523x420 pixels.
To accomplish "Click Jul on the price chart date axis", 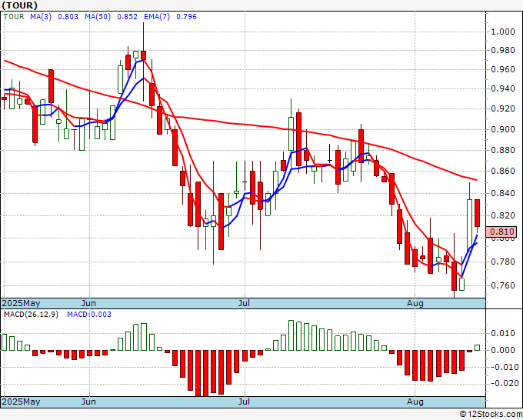I will click(244, 303).
